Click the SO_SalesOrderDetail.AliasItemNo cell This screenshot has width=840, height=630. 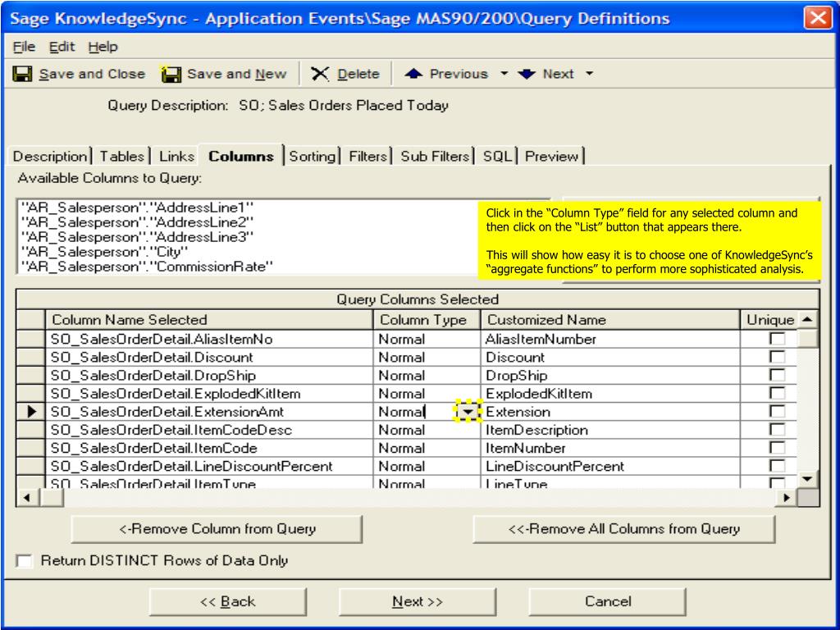(x=209, y=339)
